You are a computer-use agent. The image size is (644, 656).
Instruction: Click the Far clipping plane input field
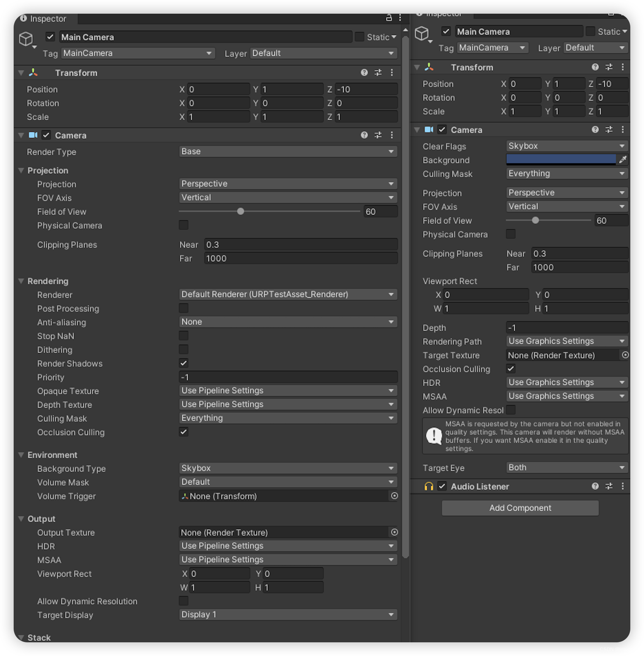coord(300,258)
